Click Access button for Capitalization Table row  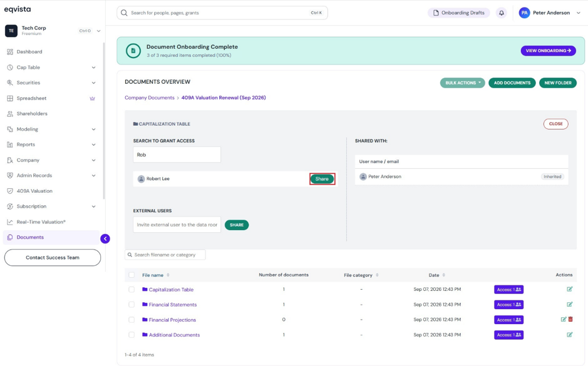tap(508, 290)
